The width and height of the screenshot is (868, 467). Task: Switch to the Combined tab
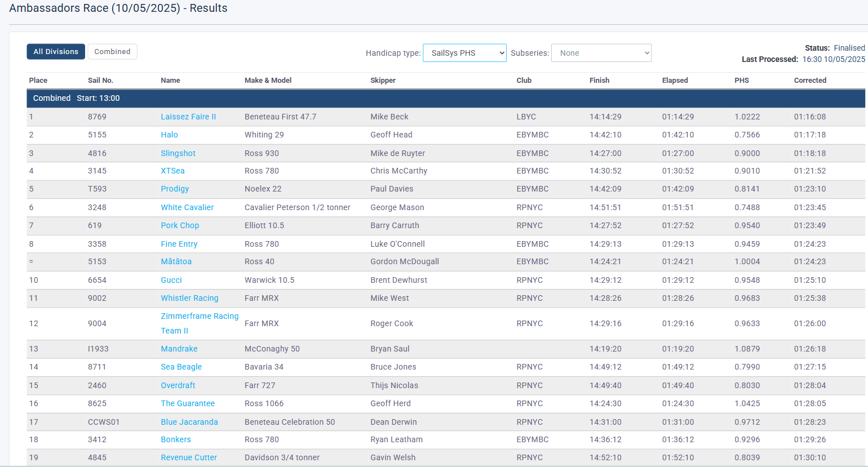coord(112,52)
